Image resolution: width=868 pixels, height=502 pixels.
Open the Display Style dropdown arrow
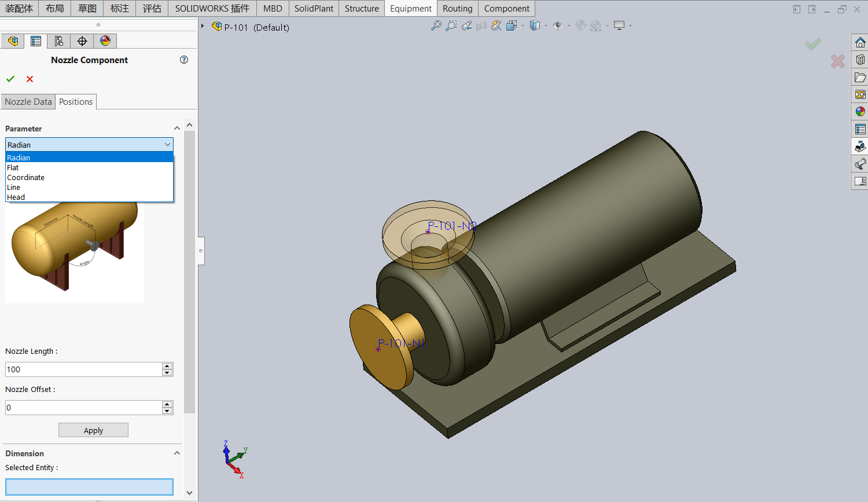click(x=546, y=25)
